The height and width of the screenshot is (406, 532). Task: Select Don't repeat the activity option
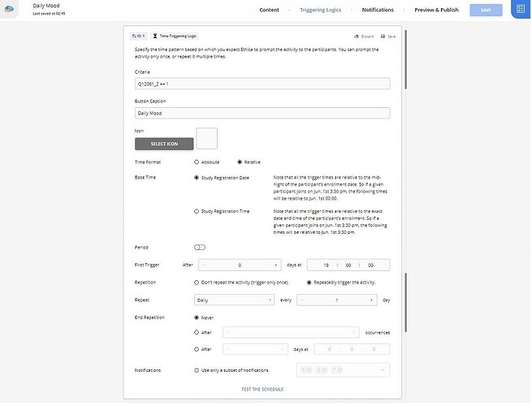point(197,283)
